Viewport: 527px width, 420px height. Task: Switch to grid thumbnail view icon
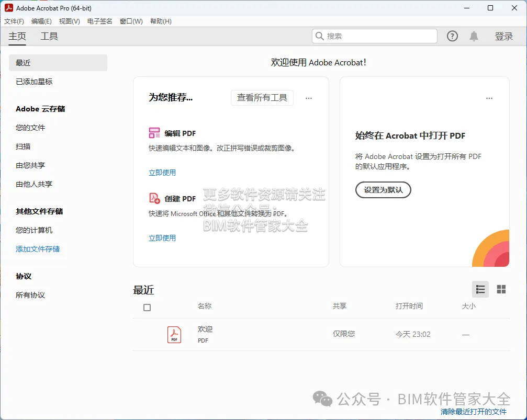pyautogui.click(x=501, y=289)
